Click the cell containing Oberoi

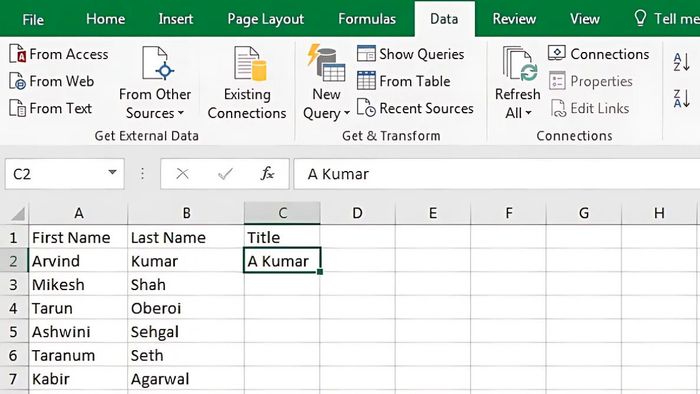tap(186, 308)
